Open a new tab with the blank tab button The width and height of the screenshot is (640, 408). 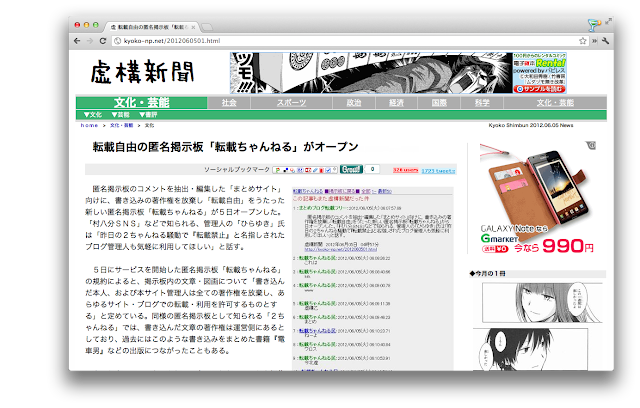point(207,27)
